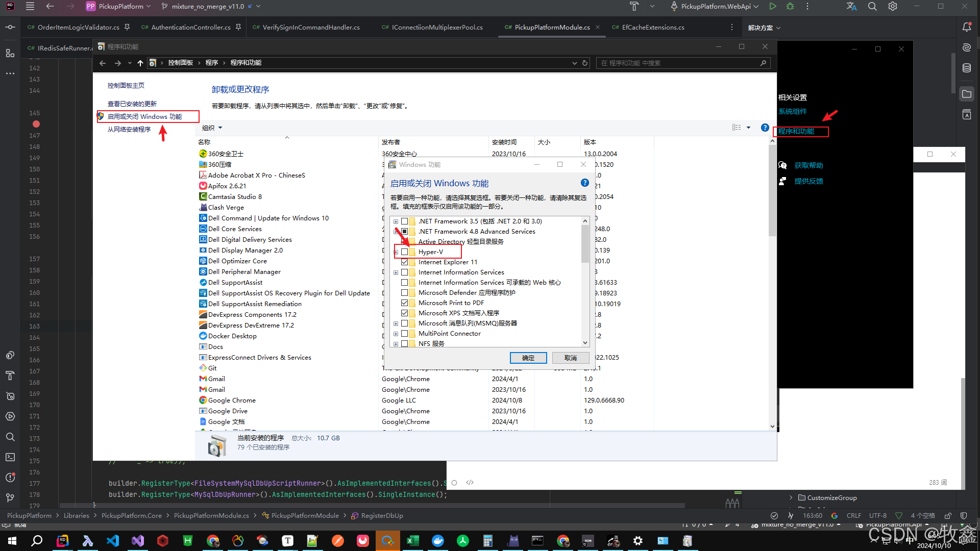Select Docker Desktop in program list

click(x=232, y=336)
